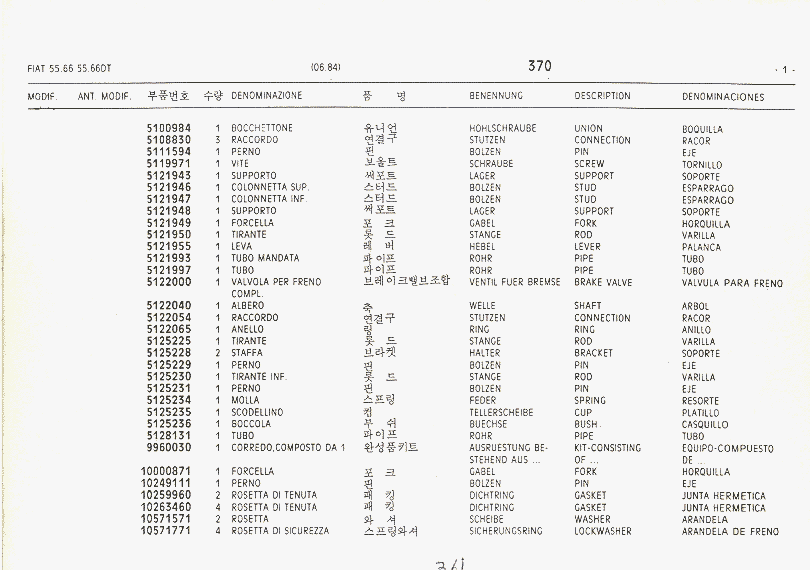Click the DENOMINACIONES column header
The width and height of the screenshot is (810, 570).
pos(723,97)
